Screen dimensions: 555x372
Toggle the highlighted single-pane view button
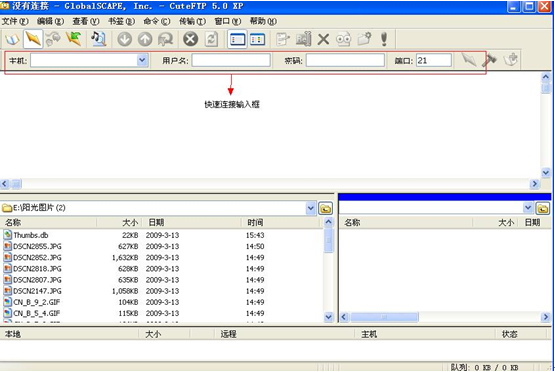point(237,39)
